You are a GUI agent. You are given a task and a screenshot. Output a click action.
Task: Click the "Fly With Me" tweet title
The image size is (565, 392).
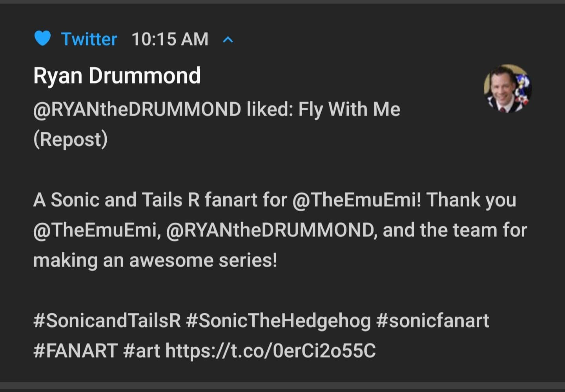point(349,109)
